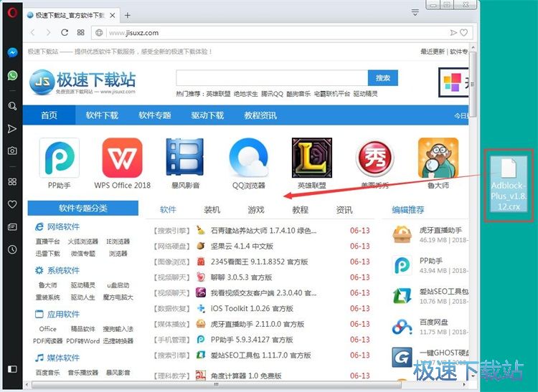Open My Flow arrow in the sidebar
538x392 pixels.
click(x=12, y=129)
